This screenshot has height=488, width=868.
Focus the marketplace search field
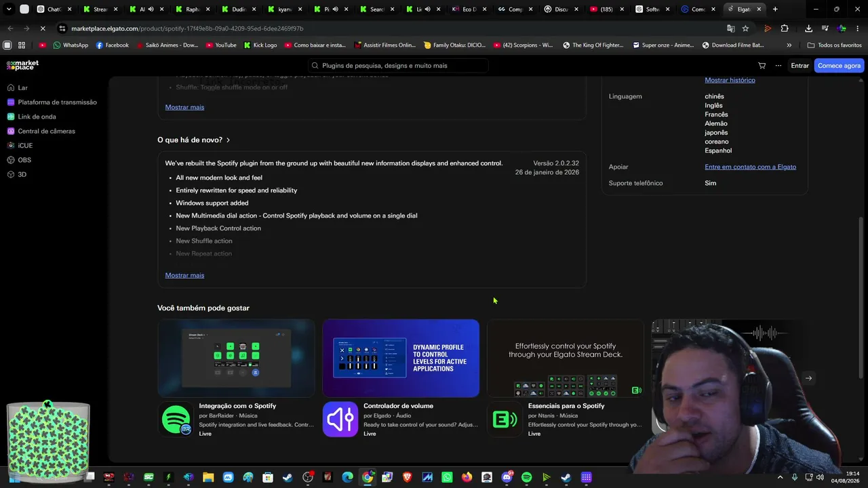[398, 66]
